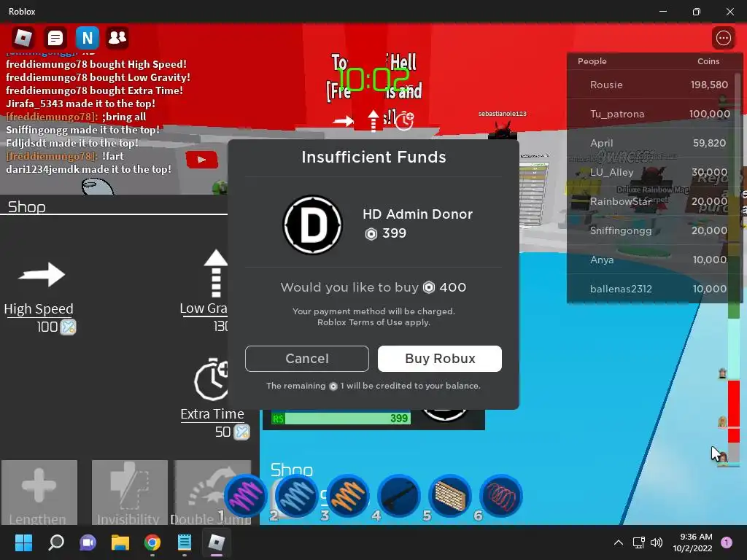Image resolution: width=747 pixels, height=560 pixels.
Task: Click the green R$ 399 price bar
Action: tap(341, 418)
